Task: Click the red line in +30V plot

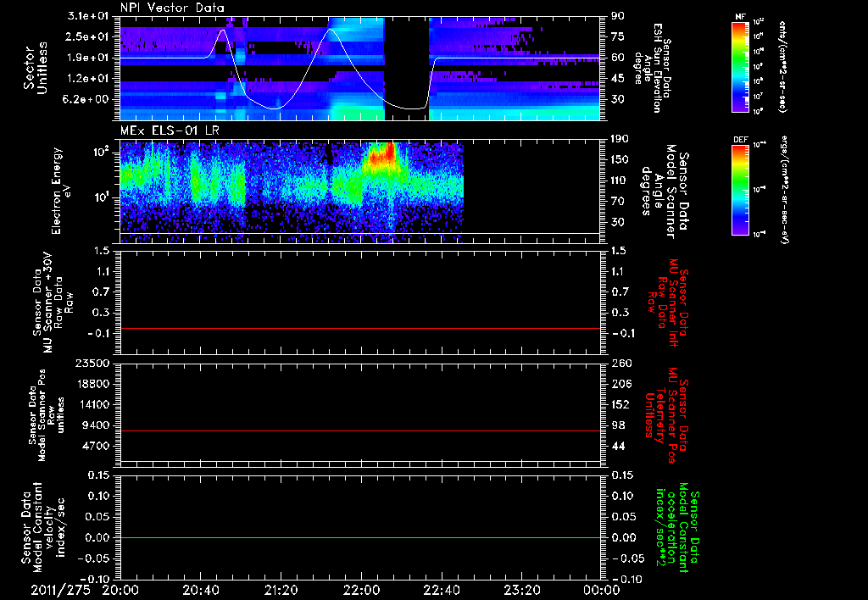Action: [x=360, y=328]
